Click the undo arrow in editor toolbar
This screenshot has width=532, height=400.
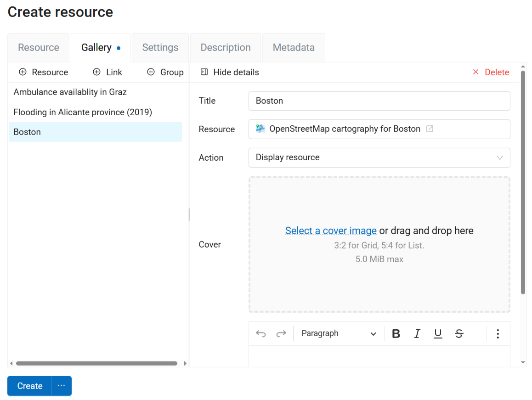click(261, 334)
